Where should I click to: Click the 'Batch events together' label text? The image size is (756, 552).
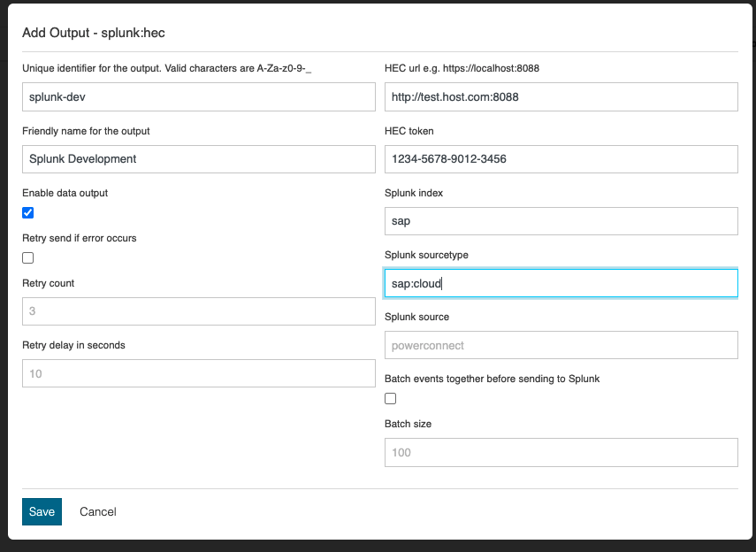[x=492, y=379]
